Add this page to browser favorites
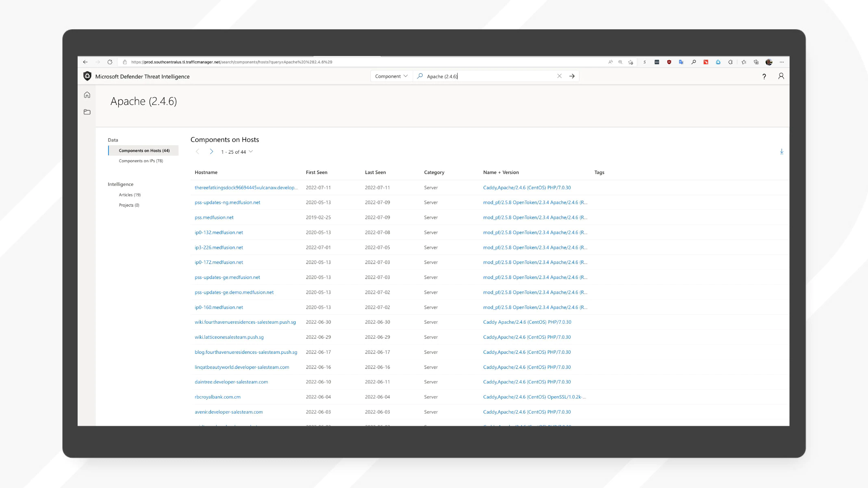Viewport: 868px width, 488px height. (631, 62)
